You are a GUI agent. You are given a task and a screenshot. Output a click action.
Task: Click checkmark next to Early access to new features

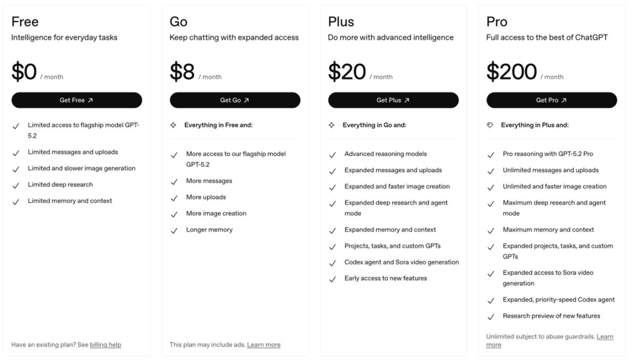[x=332, y=279]
